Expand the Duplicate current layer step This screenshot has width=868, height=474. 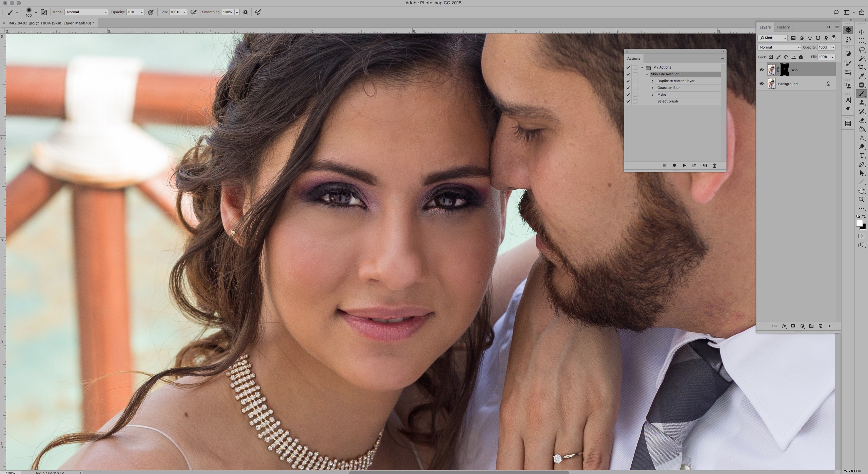652,81
